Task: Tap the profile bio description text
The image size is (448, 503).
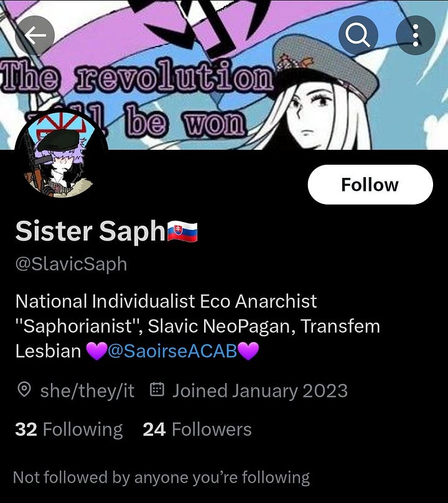Action: point(198,326)
